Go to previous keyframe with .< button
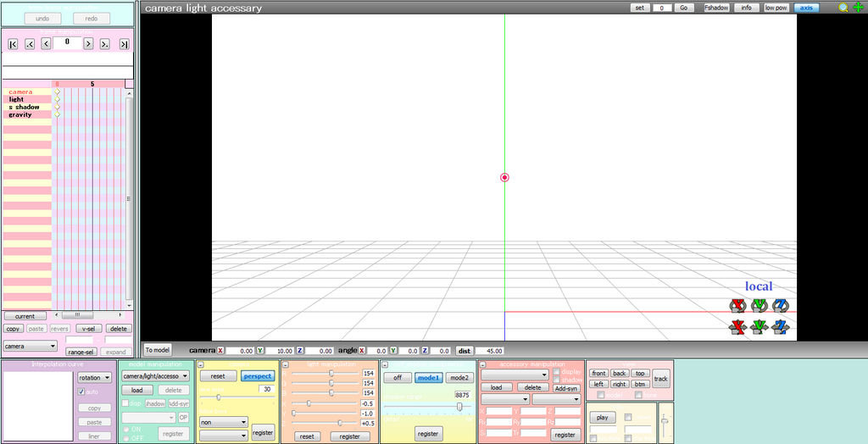 point(30,44)
